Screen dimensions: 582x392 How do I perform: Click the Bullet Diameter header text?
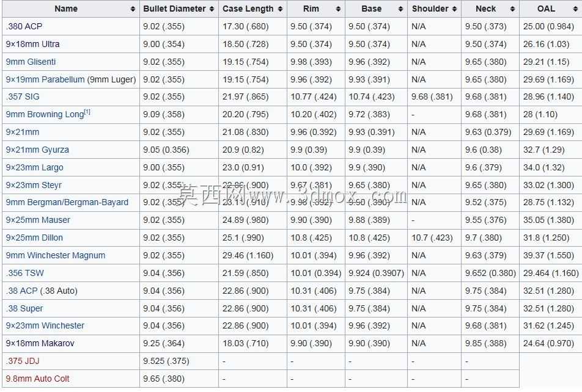click(174, 9)
